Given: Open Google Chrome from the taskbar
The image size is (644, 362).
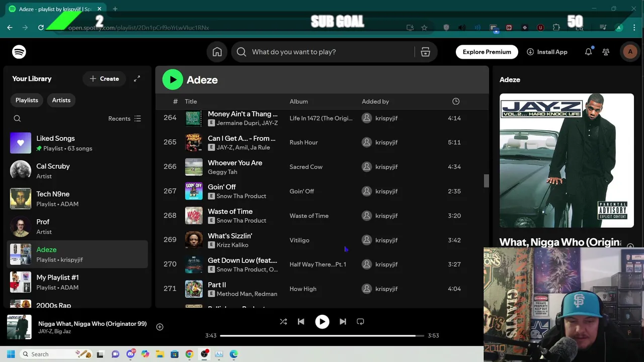Looking at the screenshot, I should [x=189, y=354].
